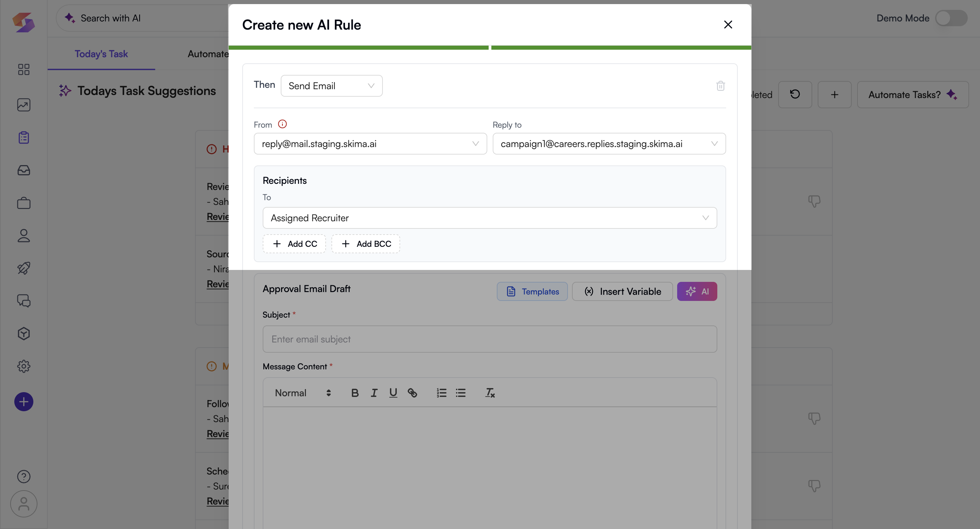
Task: Apply bold formatting in message editor
Action: pos(355,393)
